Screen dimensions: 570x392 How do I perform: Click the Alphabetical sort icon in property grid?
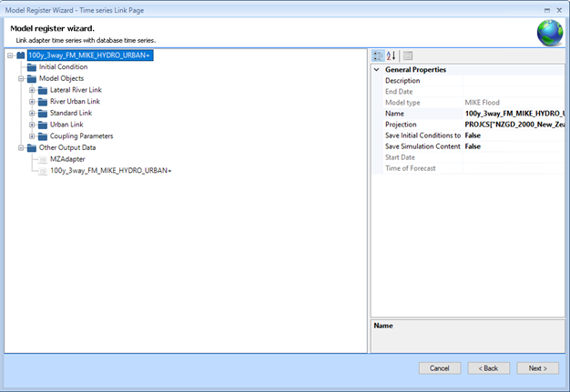click(x=392, y=55)
